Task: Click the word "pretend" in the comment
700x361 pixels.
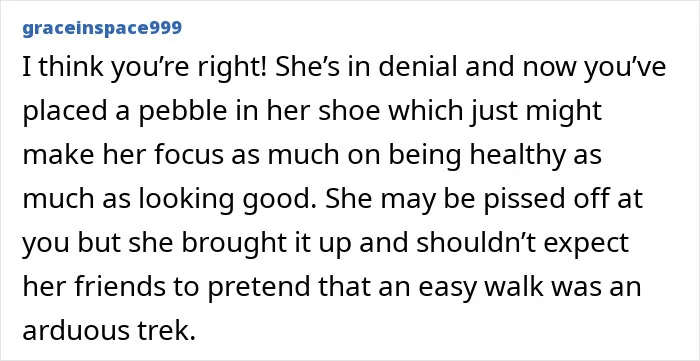Action: [x=258, y=286]
